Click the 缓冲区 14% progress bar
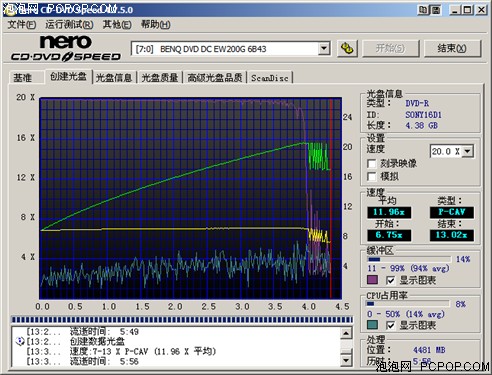492x375 pixels. (409, 259)
